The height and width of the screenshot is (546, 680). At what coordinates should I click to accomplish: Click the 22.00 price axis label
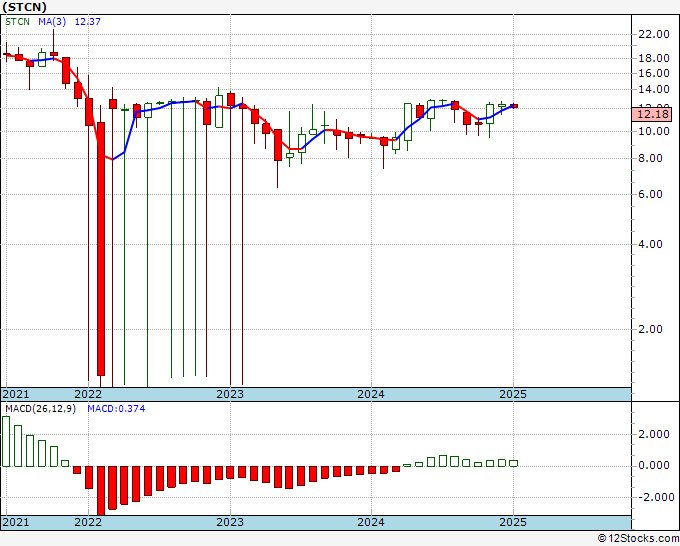[x=654, y=34]
